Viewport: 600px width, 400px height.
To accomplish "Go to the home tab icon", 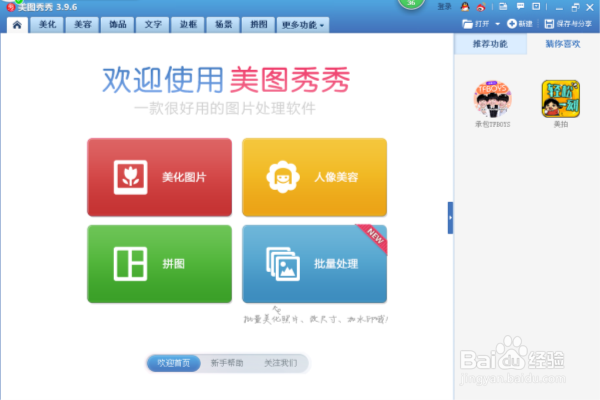I will click(x=17, y=25).
